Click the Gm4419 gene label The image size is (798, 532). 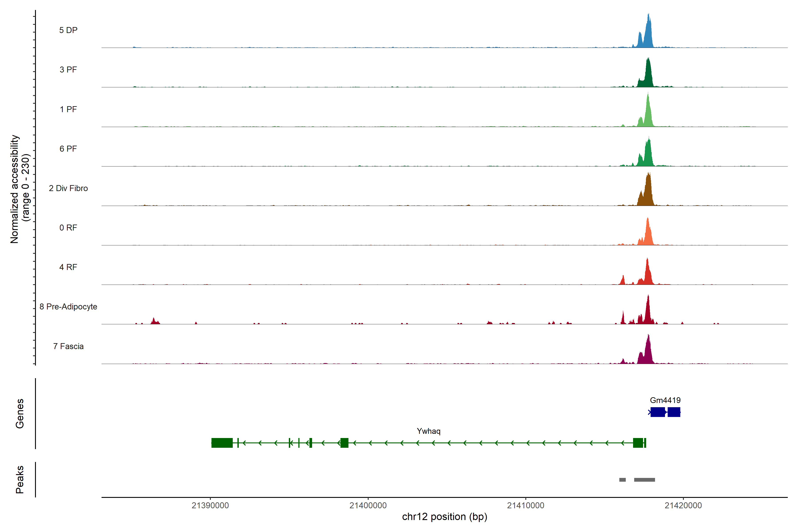665,400
